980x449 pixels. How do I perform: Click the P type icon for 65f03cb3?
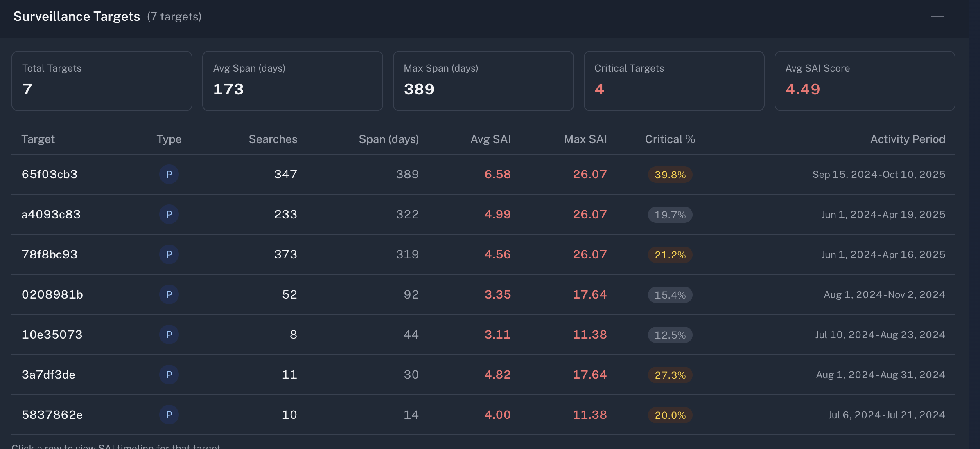pos(169,175)
